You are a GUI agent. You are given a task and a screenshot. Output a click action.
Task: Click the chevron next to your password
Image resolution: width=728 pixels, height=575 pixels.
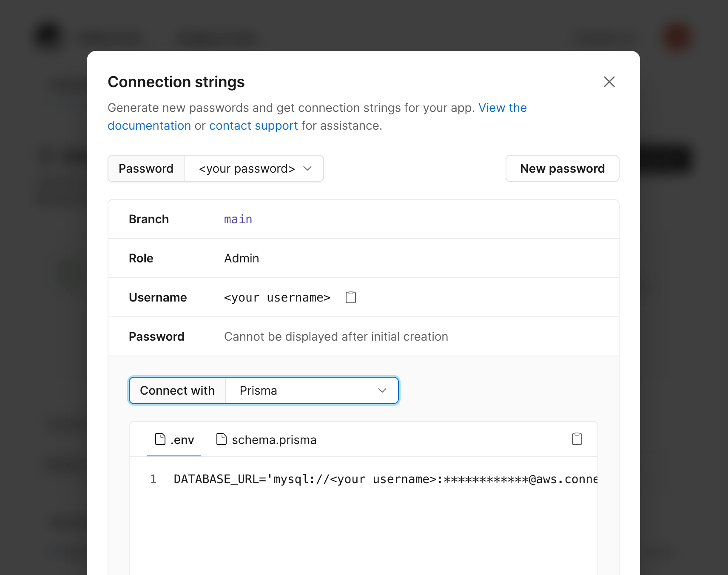click(x=307, y=168)
